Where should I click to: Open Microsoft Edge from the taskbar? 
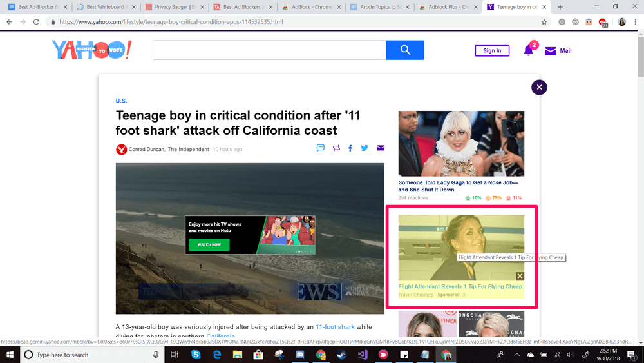click(217, 355)
